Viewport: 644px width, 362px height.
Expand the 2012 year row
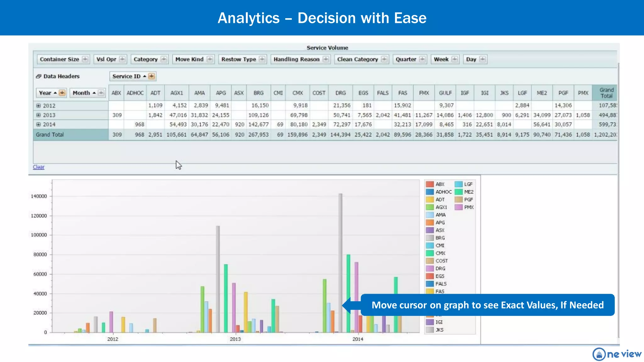(x=38, y=106)
